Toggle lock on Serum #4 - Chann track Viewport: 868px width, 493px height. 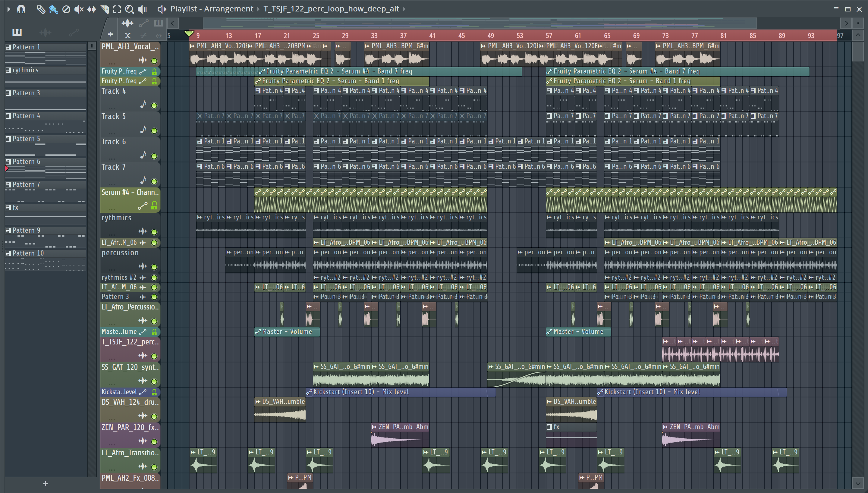click(154, 206)
